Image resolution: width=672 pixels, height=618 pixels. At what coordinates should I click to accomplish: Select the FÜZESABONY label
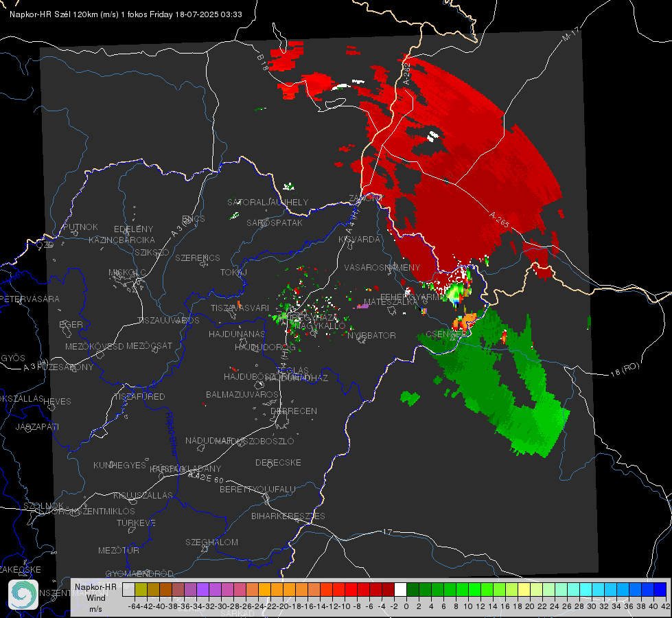(65, 367)
